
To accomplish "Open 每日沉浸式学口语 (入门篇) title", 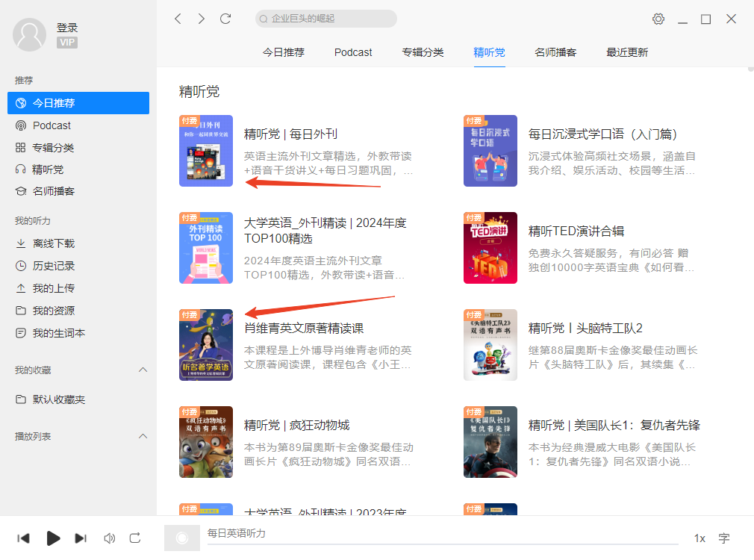I will tap(602, 134).
